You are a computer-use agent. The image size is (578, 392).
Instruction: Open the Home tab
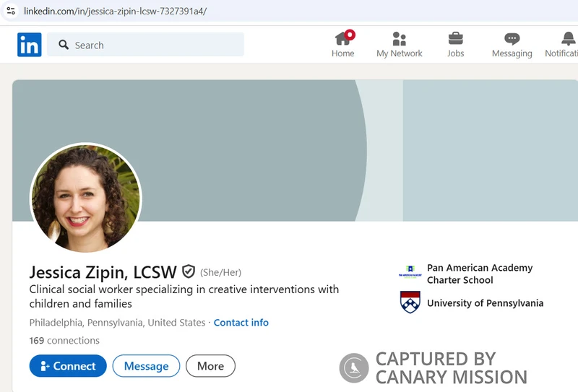tap(342, 44)
